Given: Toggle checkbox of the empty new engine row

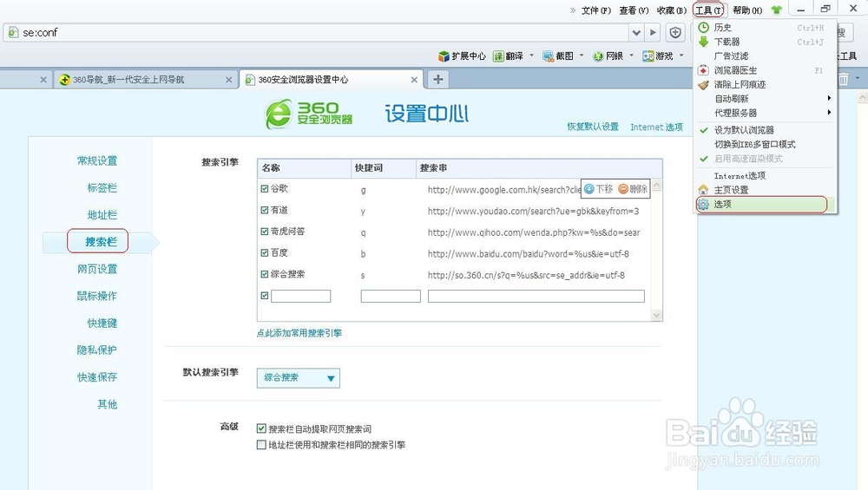Looking at the screenshot, I should click(265, 296).
